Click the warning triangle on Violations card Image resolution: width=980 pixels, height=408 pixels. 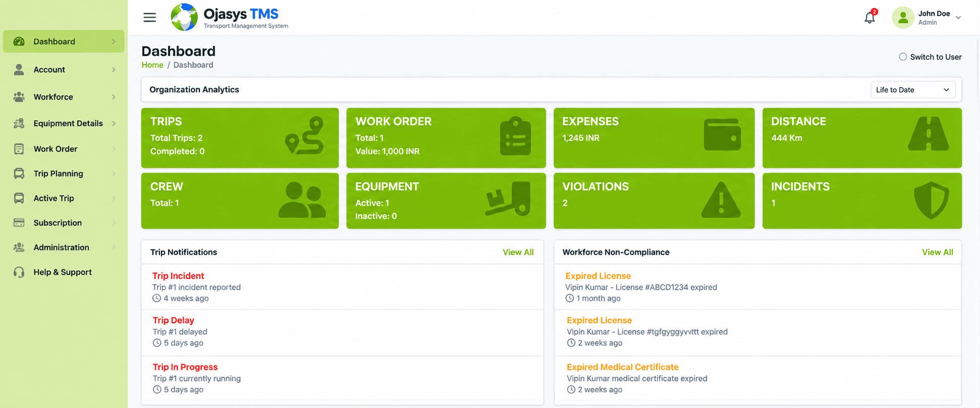pos(721,200)
